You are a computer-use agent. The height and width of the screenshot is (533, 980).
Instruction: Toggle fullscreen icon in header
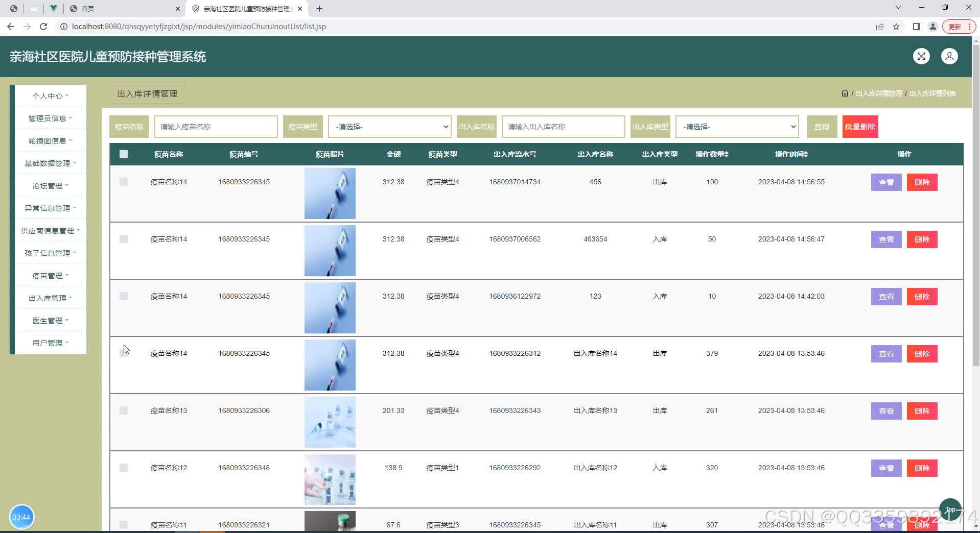pyautogui.click(x=921, y=56)
